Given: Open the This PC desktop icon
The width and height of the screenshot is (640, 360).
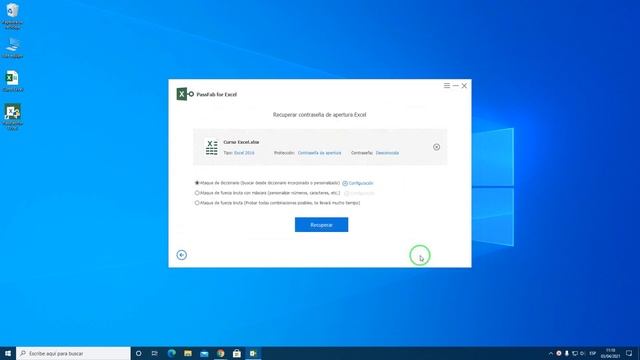Looking at the screenshot, I should pyautogui.click(x=12, y=48).
